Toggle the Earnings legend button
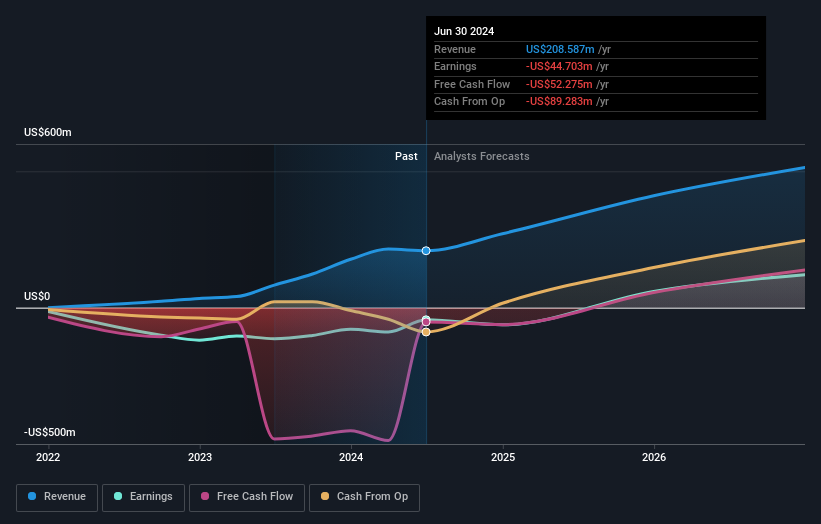Viewport: 821px width, 524px height. point(143,497)
